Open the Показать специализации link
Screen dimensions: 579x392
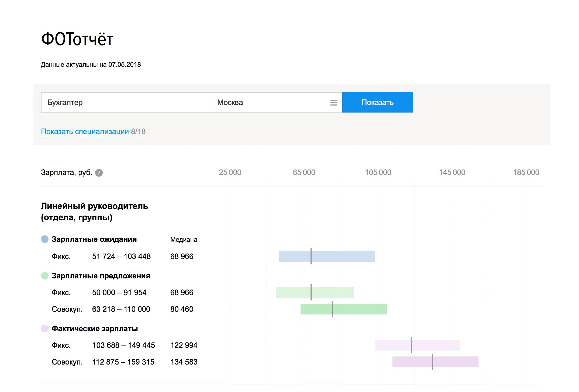coord(85,131)
